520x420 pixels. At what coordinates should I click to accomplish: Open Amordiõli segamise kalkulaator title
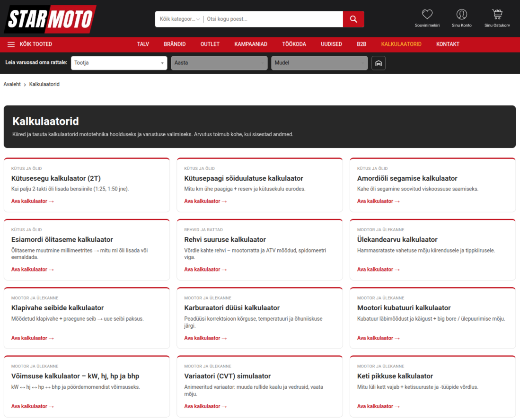[407, 178]
